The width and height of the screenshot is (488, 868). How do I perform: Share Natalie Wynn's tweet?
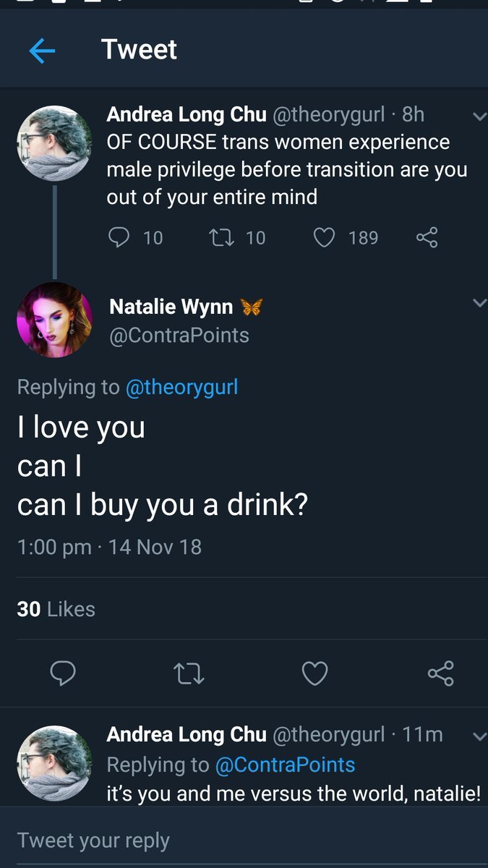tap(440, 673)
